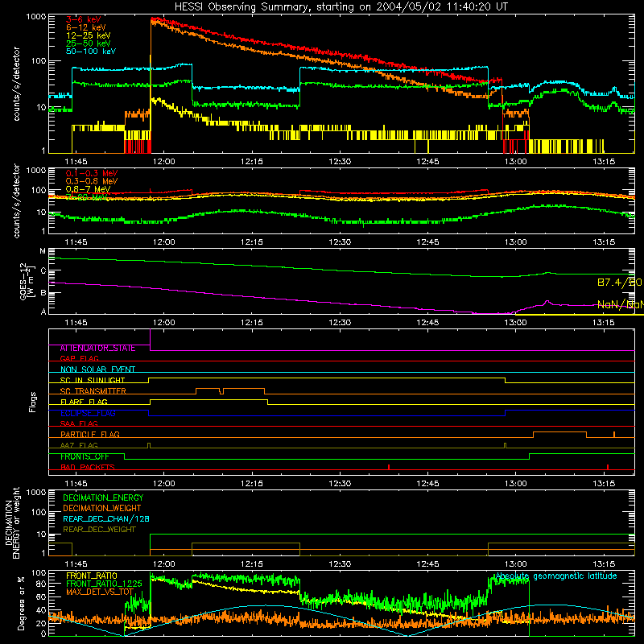The width and height of the screenshot is (644, 644).
Task: Select the '0.1-0.3 MeV' legend label
Action: (x=92, y=173)
